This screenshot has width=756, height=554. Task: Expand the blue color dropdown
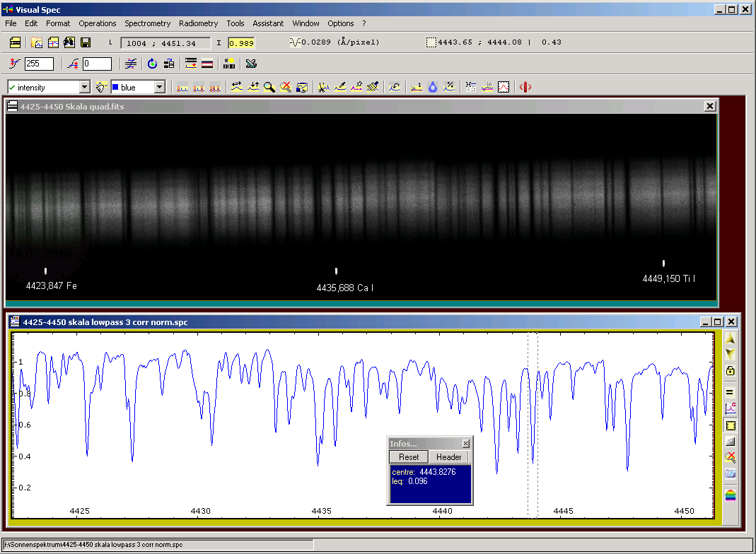point(159,87)
